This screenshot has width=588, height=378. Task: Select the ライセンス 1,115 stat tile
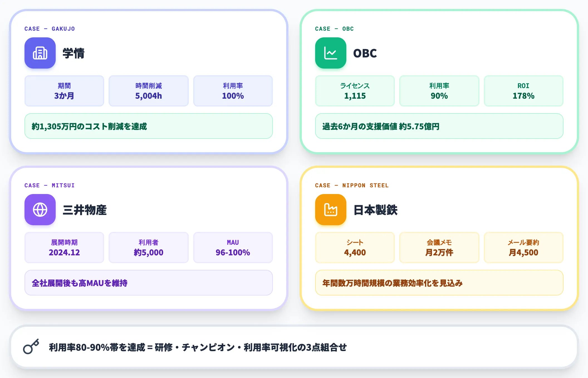click(355, 91)
